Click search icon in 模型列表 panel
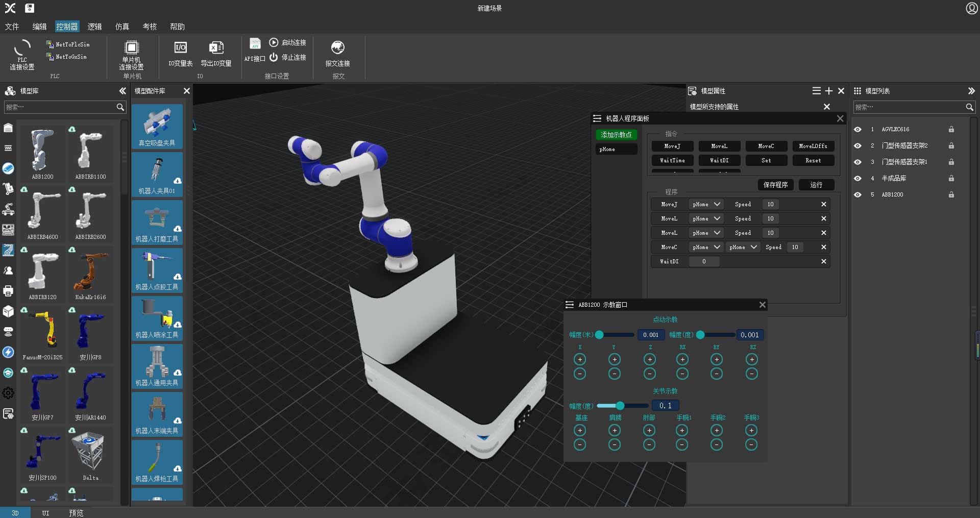Screen dimensions: 980x518 (x=969, y=107)
